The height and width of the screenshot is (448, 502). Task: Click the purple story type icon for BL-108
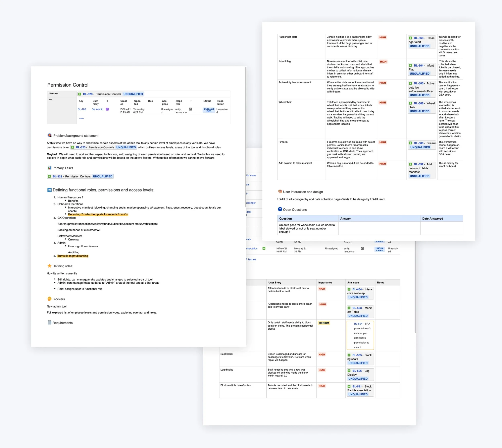click(107, 109)
